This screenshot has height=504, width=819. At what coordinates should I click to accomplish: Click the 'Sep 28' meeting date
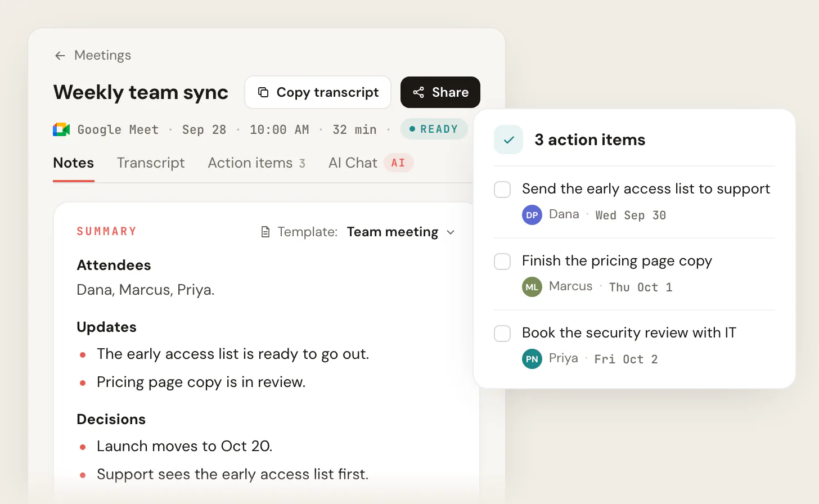point(204,130)
